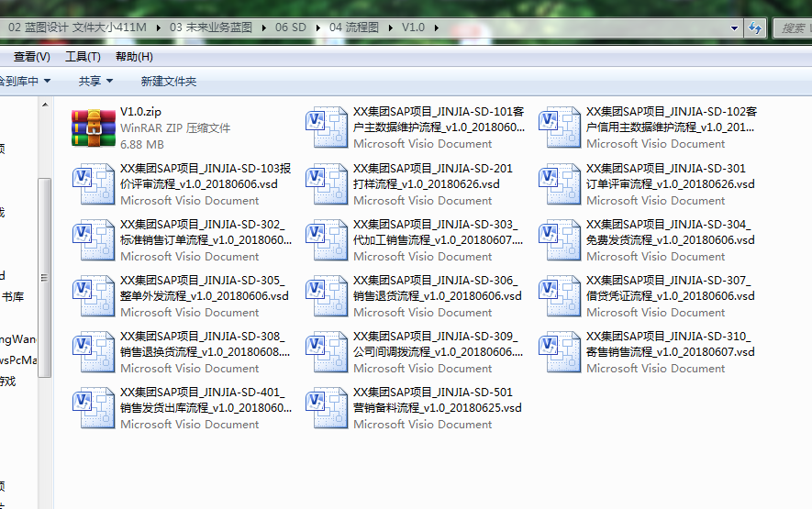
Task: Open the 帮助(H) menu
Action: [x=134, y=57]
